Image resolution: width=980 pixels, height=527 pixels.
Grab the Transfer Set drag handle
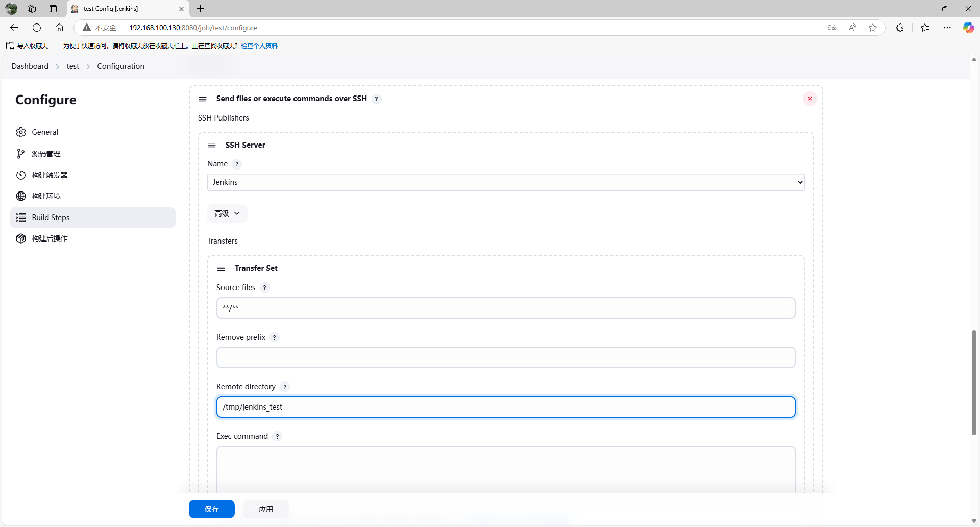pyautogui.click(x=221, y=268)
